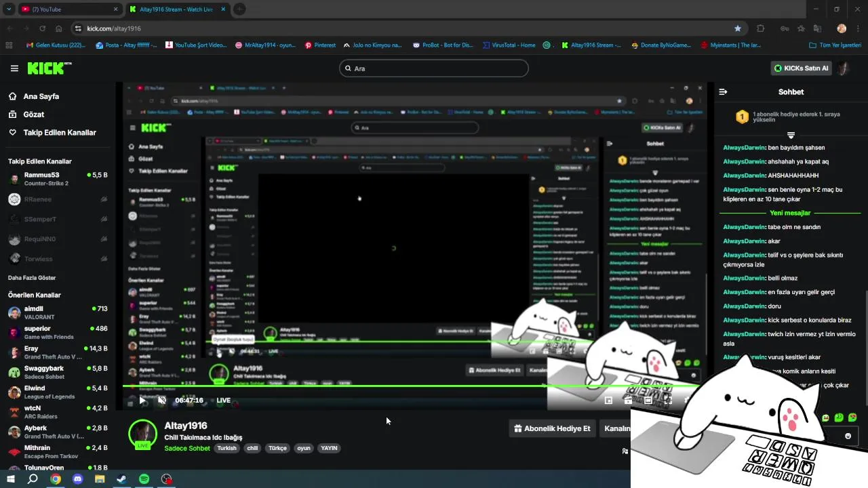The height and width of the screenshot is (488, 868).
Task: Open Swaggybark Sadece Sohbet channel
Action: (x=58, y=372)
